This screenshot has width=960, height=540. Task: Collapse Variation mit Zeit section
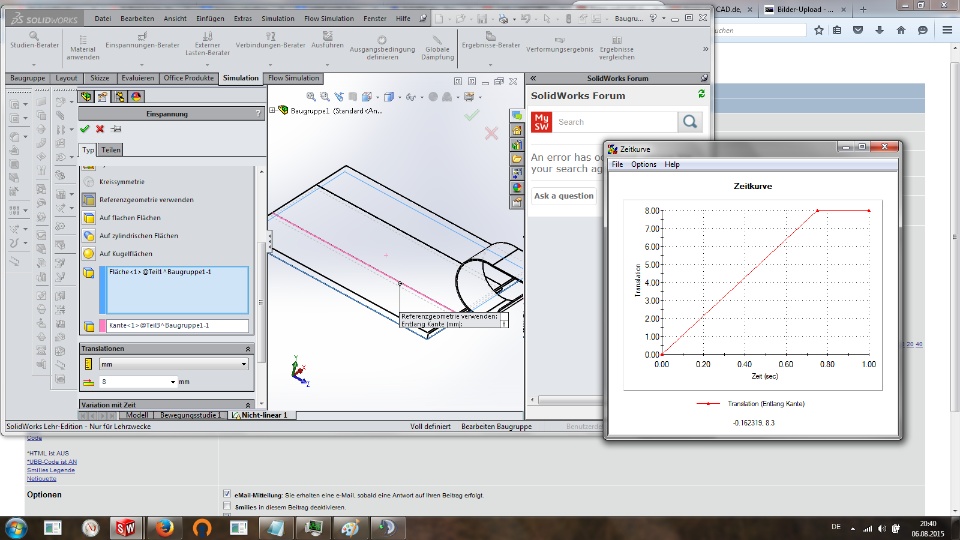[x=247, y=405]
